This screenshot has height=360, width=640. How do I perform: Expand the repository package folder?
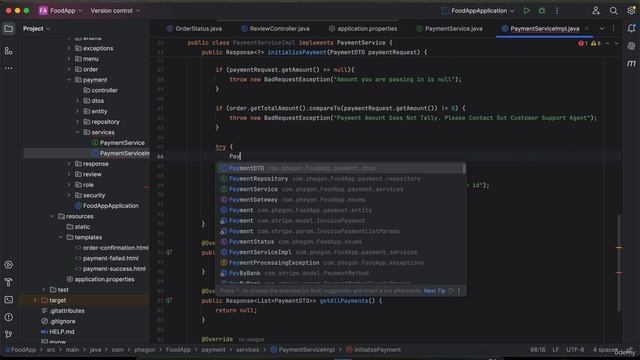point(78,122)
